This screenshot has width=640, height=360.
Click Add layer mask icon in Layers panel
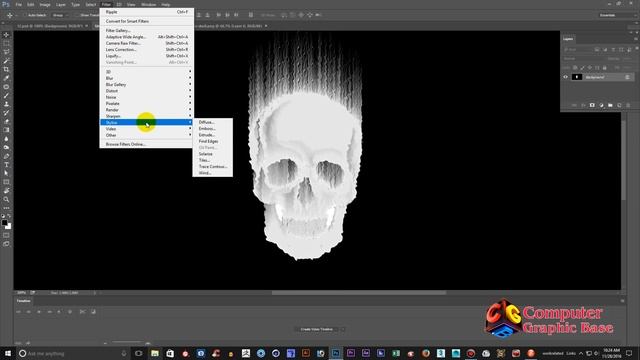coord(592,105)
